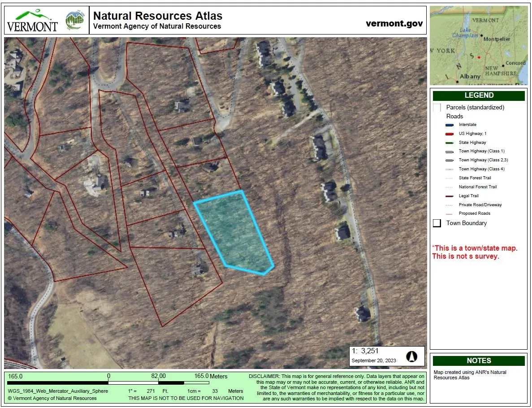Click the north arrow compass icon

[x=411, y=356]
